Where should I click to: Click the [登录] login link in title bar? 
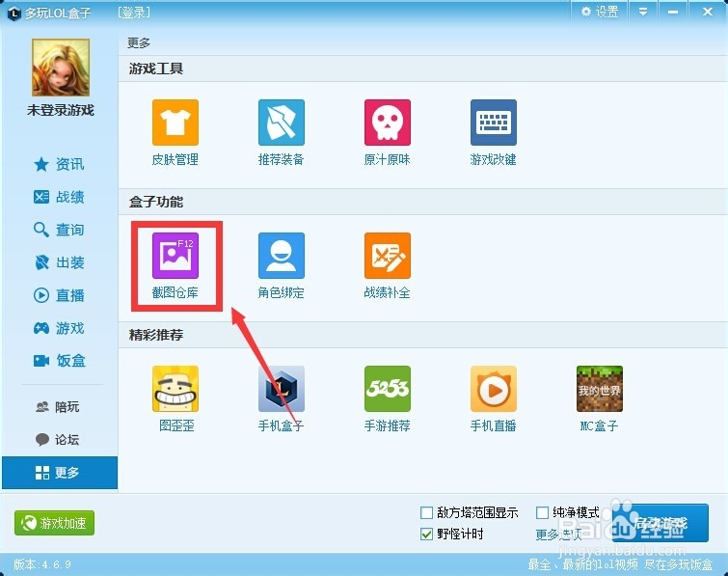[x=134, y=13]
